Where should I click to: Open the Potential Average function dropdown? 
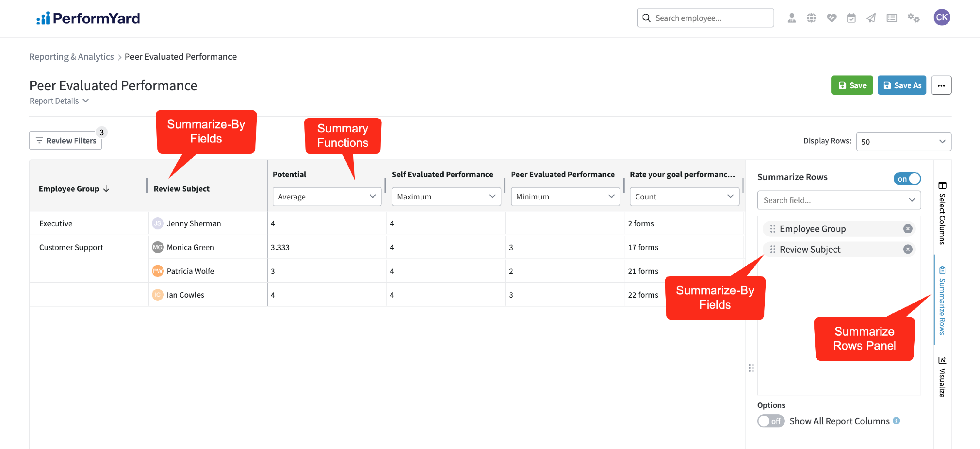point(326,197)
